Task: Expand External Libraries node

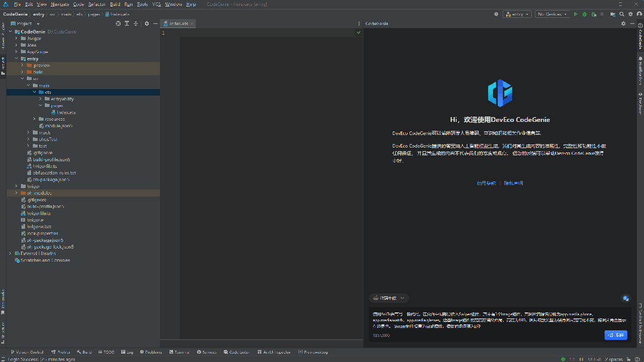Action: (x=11, y=253)
